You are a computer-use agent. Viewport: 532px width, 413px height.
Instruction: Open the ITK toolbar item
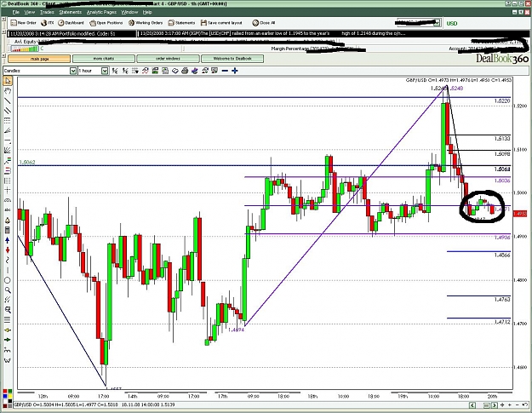click(48, 23)
